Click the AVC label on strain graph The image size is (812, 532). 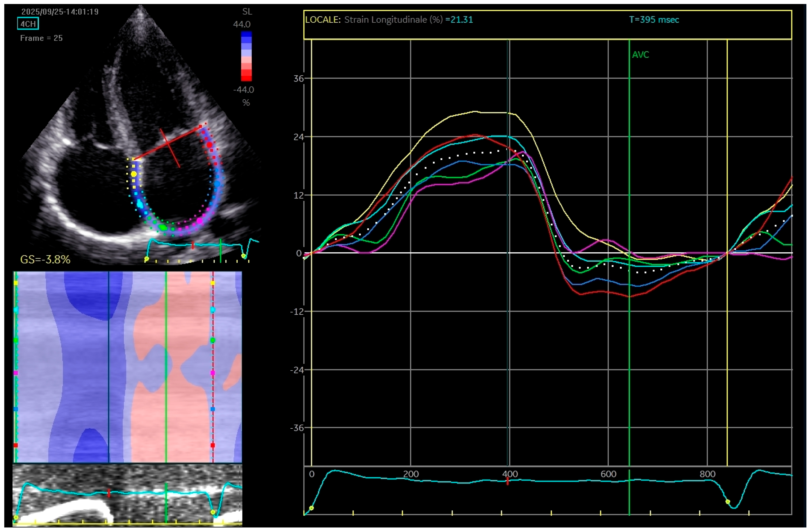click(640, 55)
